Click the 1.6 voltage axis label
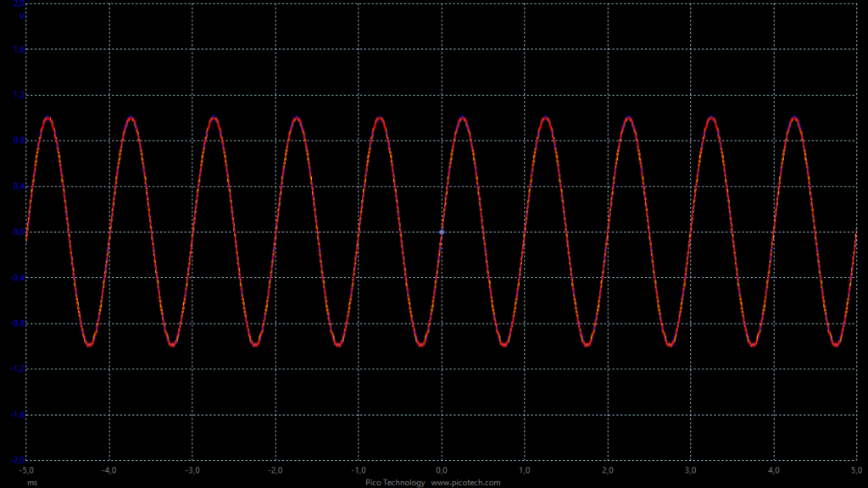 [x=19, y=49]
